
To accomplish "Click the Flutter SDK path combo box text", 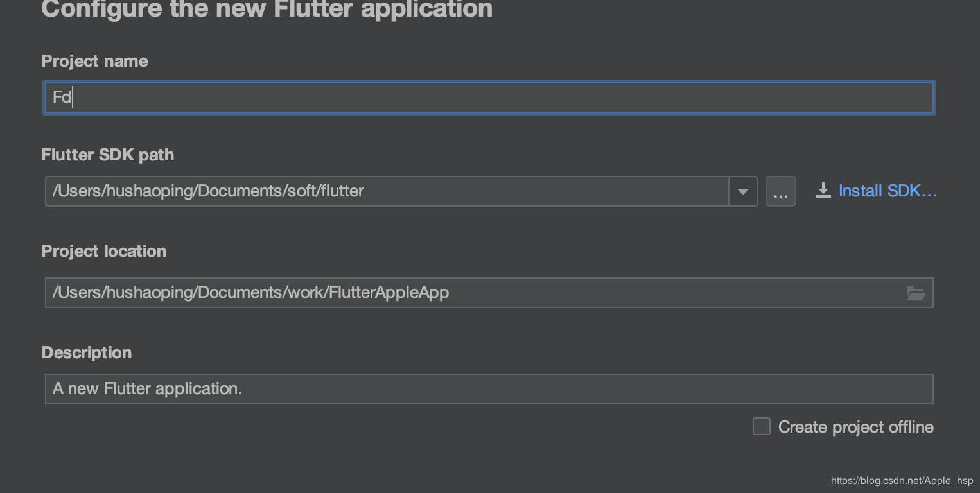I will pyautogui.click(x=208, y=191).
